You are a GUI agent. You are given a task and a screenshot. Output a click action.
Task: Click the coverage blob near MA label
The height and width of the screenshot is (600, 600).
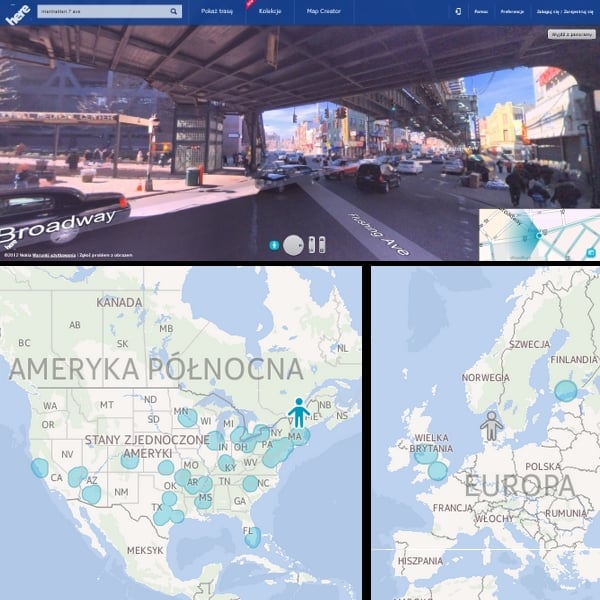pos(301,436)
